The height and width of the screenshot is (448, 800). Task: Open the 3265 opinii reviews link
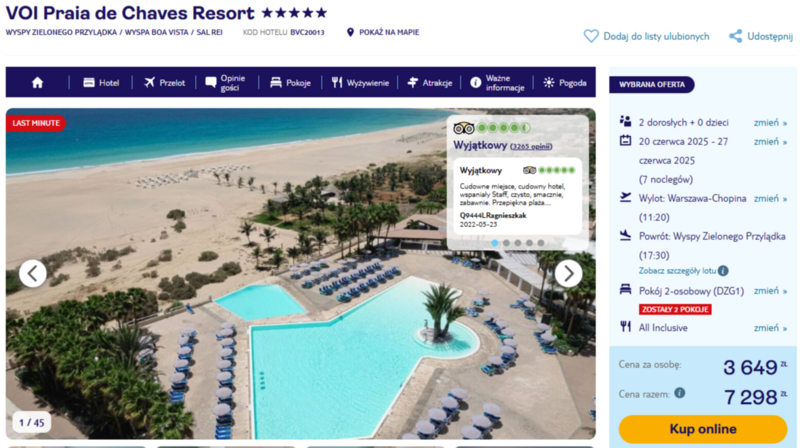531,146
